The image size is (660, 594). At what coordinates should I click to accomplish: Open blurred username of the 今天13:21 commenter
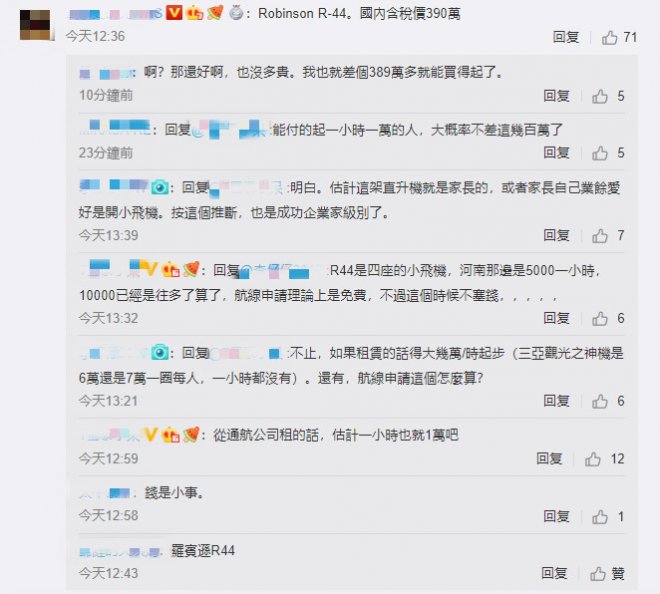click(x=114, y=354)
